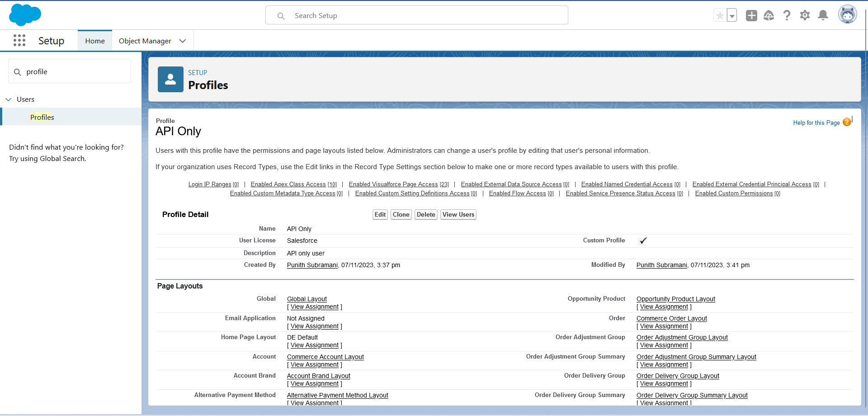The width and height of the screenshot is (868, 416).
Task: Click the Custom Profile checkmark
Action: 643,241
